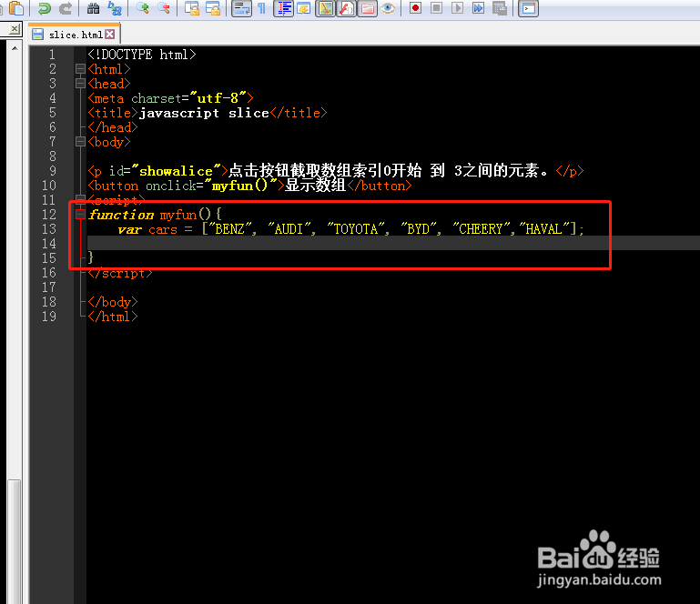
Task: Click line number 14 in the margin
Action: pos(49,244)
